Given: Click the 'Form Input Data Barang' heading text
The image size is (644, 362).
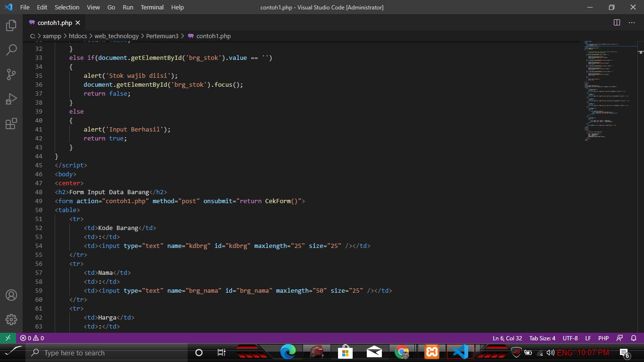Looking at the screenshot, I should pos(109,192).
